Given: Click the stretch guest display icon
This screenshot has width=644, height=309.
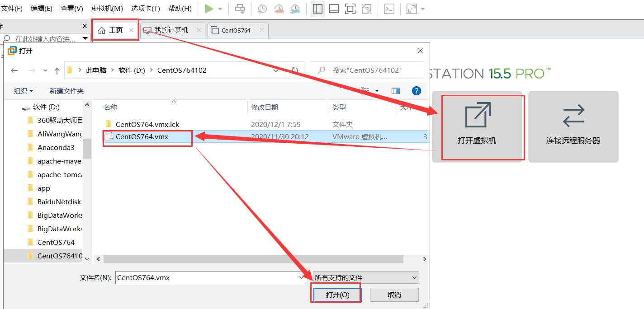Looking at the screenshot, I should pos(412,9).
